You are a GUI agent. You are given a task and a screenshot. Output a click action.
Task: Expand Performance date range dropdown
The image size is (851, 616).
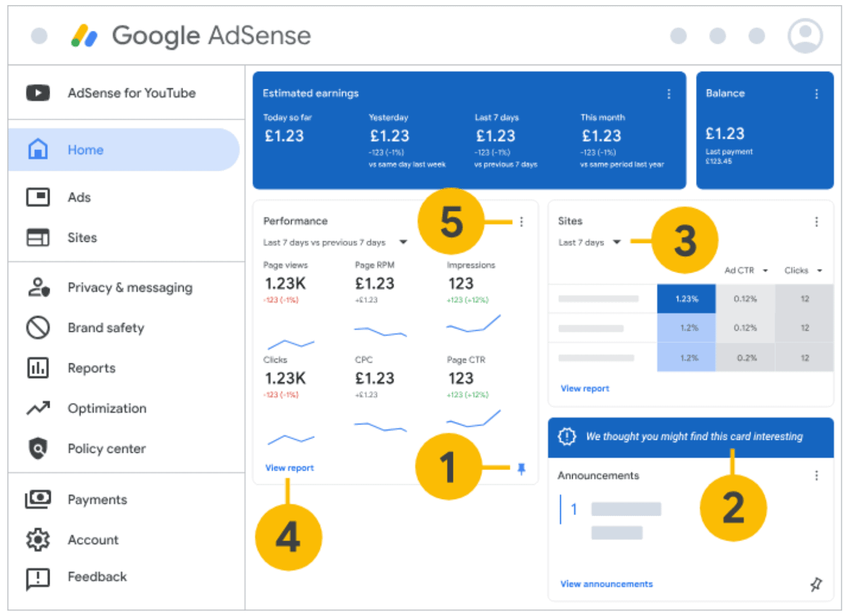[403, 242]
